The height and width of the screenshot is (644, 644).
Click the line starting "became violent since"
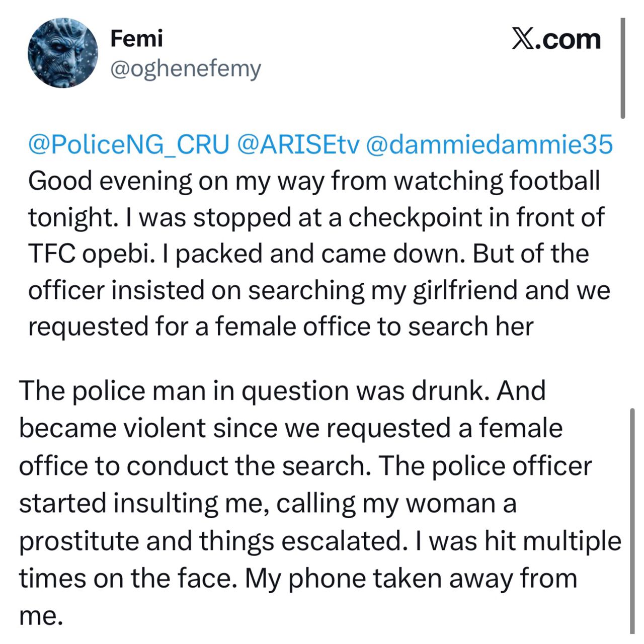[x=291, y=428]
